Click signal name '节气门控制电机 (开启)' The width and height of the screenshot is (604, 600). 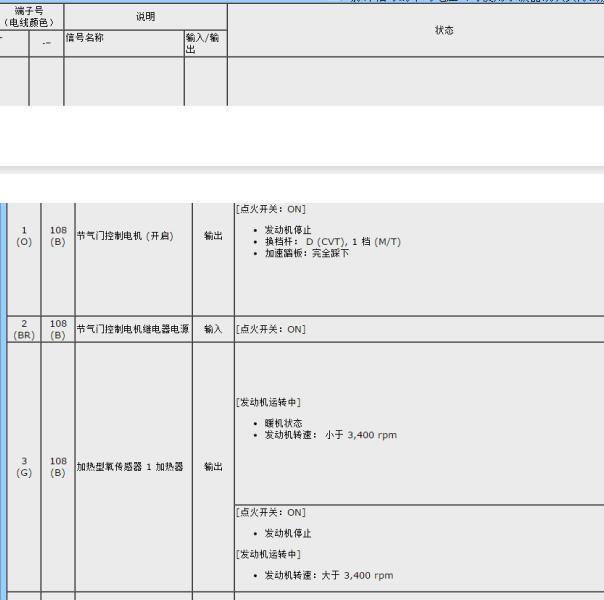[125, 236]
